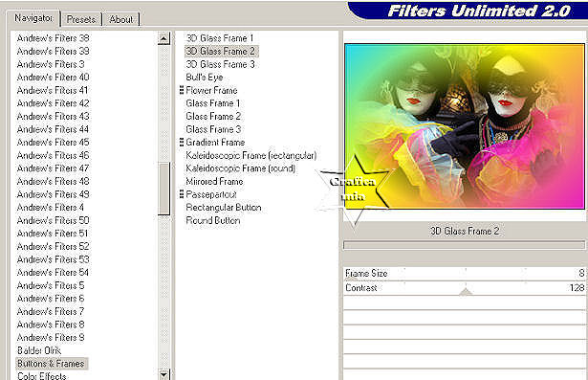Switch to the Presets tab
This screenshot has width=588, height=380.
[x=81, y=19]
